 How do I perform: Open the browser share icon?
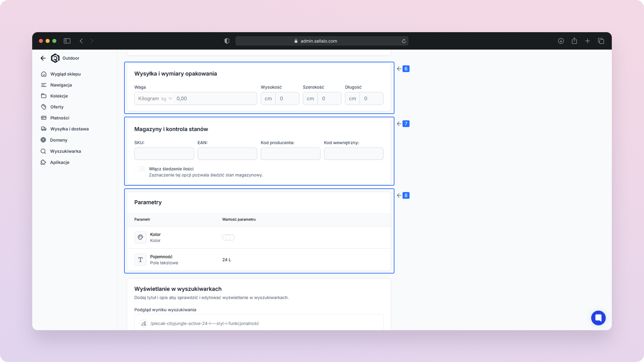(574, 41)
